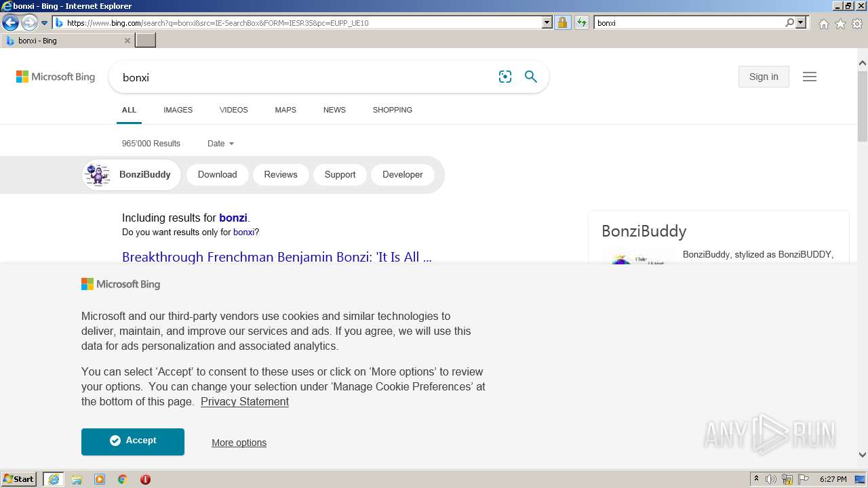Open the search provider dropdown arrow
868x488 pixels.
(801, 22)
